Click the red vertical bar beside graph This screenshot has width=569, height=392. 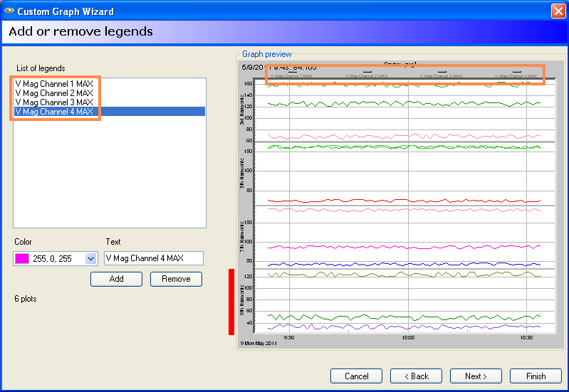pyautogui.click(x=231, y=301)
